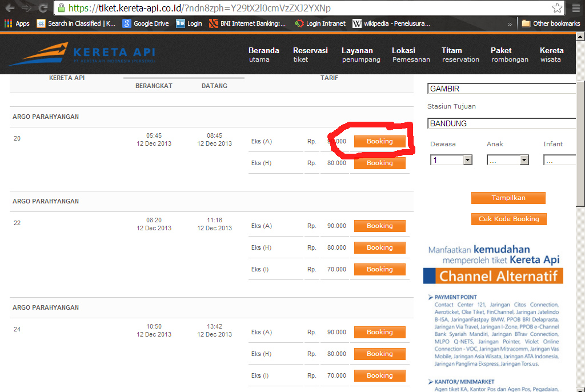Book Eks (A) on train 20
This screenshot has width=585, height=392.
[379, 141]
